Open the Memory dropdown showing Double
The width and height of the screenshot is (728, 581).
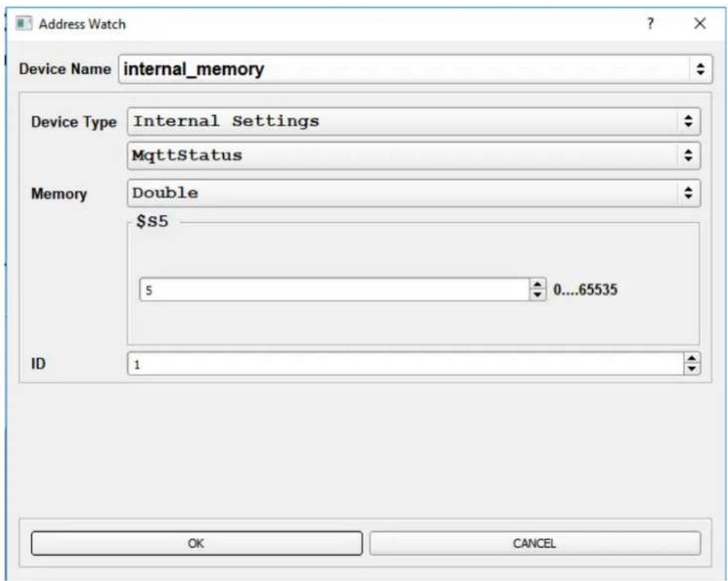414,193
